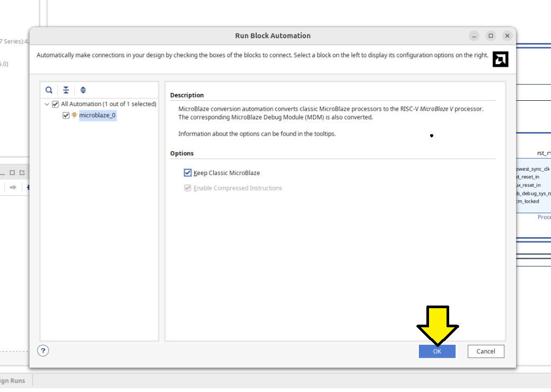Screen dimensions: 551x392
Task: Toggle Enable Compressed Instructions checkbox
Action: (x=188, y=188)
